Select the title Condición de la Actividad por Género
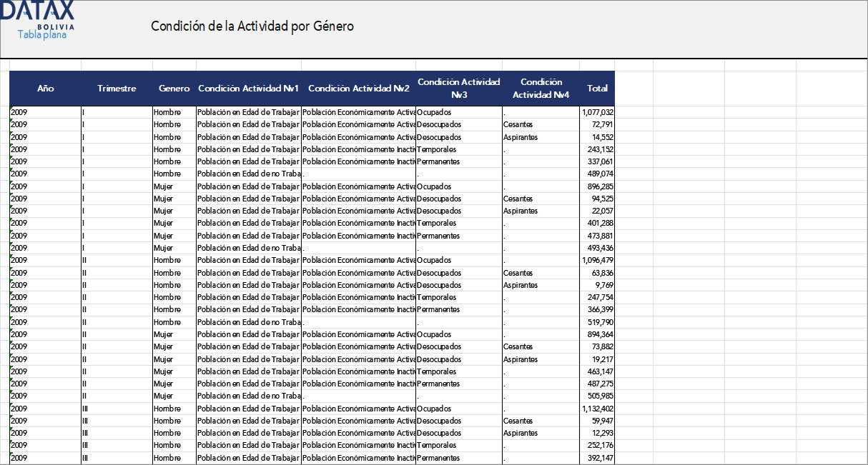Image resolution: width=868 pixels, height=465 pixels. pyautogui.click(x=252, y=26)
